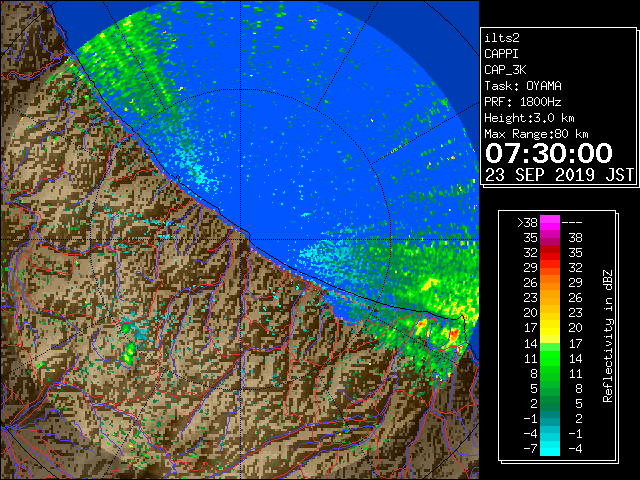The image size is (640, 480).
Task: Click the small yellow-green echo over inland mountains
Action: (x=129, y=353)
